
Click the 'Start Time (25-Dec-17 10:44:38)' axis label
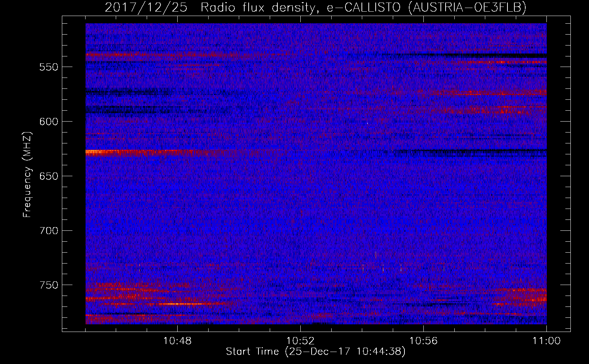(316, 352)
